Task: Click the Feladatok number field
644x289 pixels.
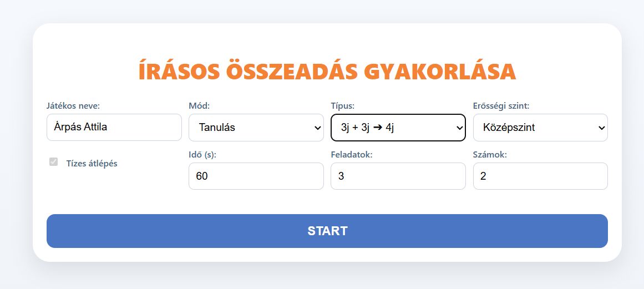Action: [x=398, y=176]
